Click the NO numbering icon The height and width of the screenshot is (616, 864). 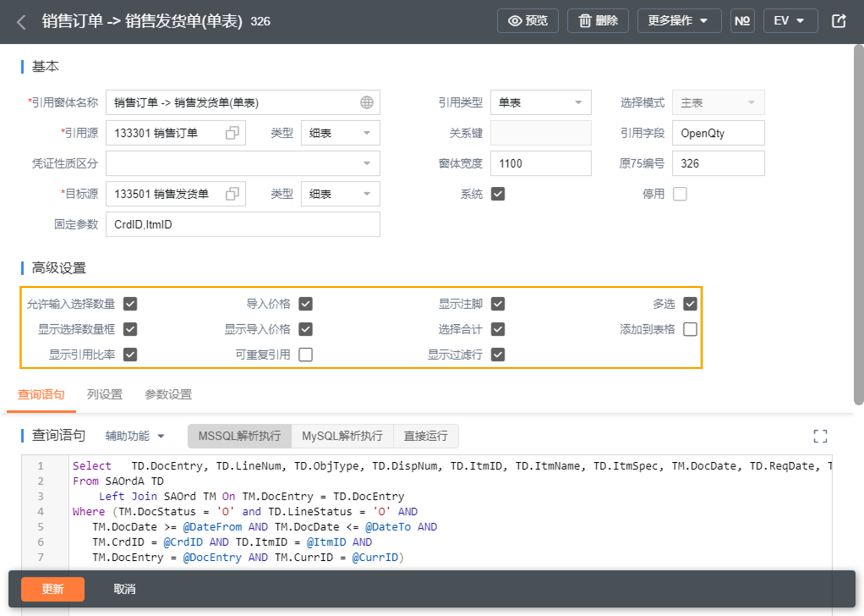tap(742, 21)
